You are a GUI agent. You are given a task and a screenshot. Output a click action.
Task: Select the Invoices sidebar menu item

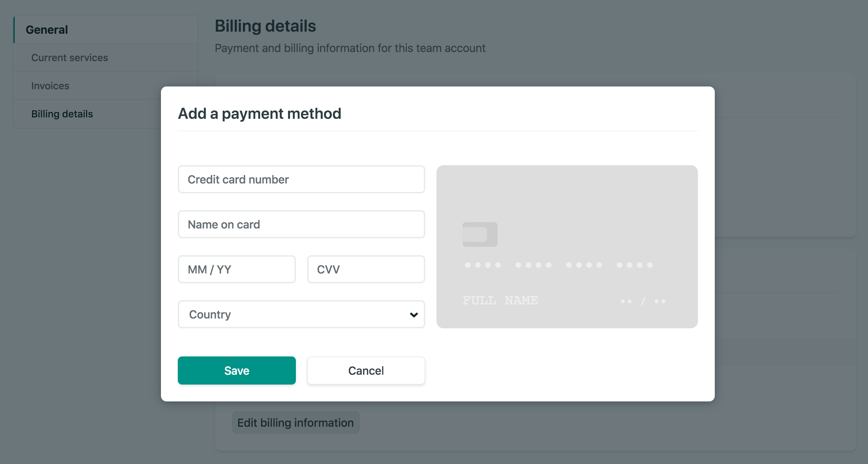(50, 85)
